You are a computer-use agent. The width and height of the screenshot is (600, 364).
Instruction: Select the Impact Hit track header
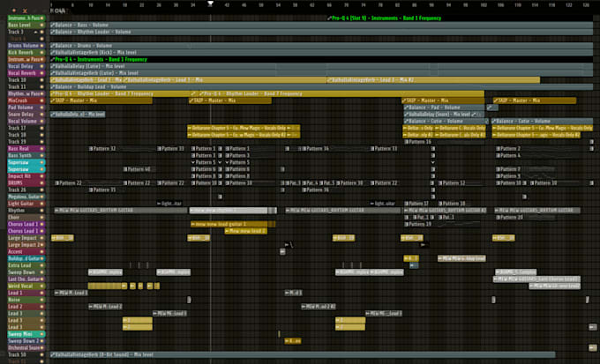pos(26,176)
